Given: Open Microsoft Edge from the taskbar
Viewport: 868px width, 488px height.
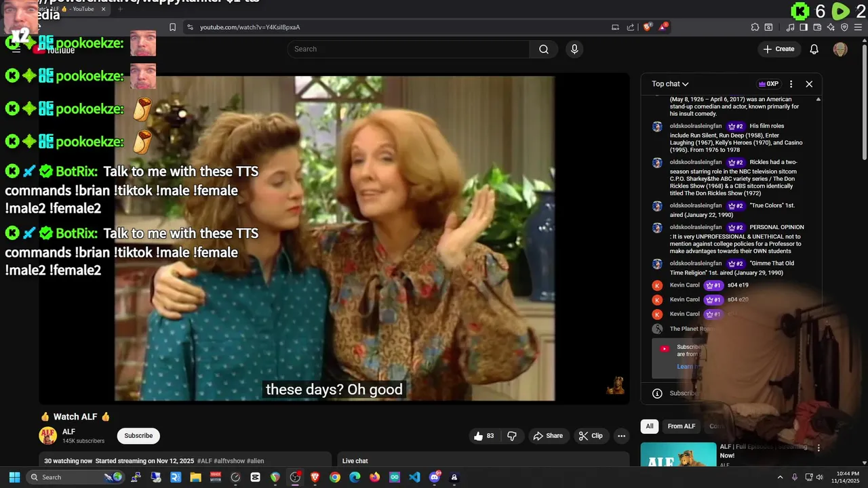Looking at the screenshot, I should pyautogui.click(x=355, y=477).
